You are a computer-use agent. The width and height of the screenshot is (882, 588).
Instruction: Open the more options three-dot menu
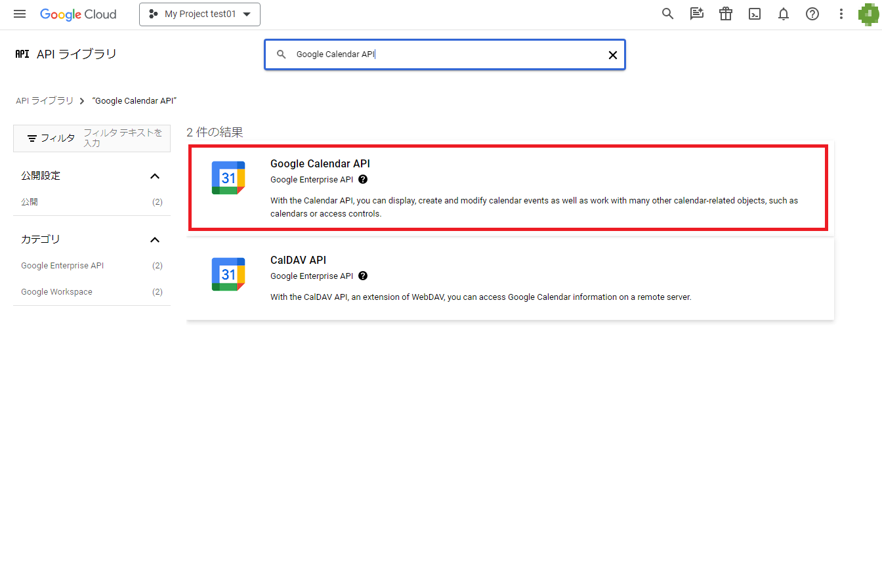tap(841, 14)
